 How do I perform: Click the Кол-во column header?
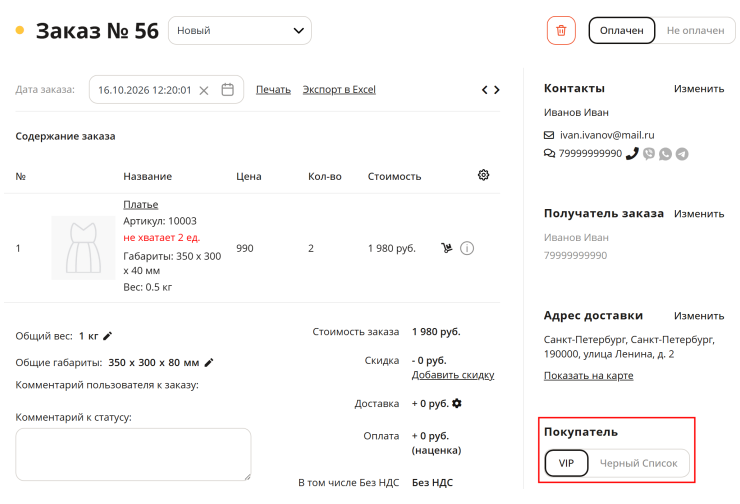pyautogui.click(x=325, y=176)
